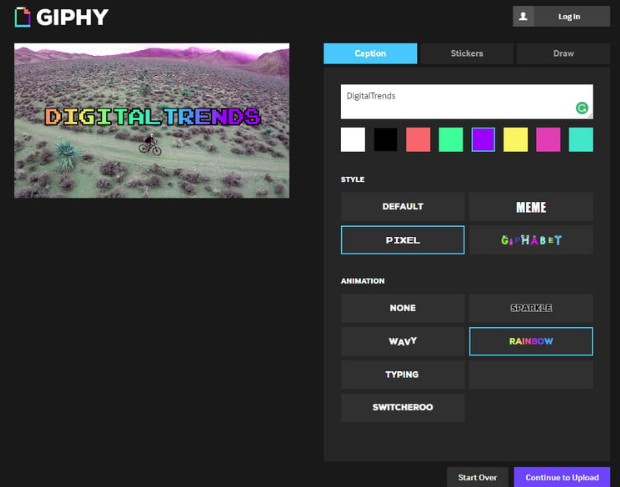This screenshot has width=620, height=487.
Task: Select the Meme caption style
Action: point(531,206)
